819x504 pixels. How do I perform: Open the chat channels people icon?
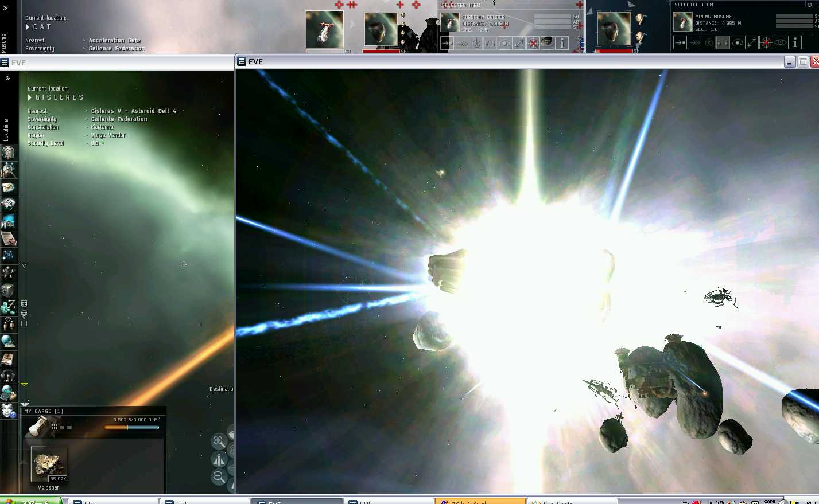[x=9, y=325]
